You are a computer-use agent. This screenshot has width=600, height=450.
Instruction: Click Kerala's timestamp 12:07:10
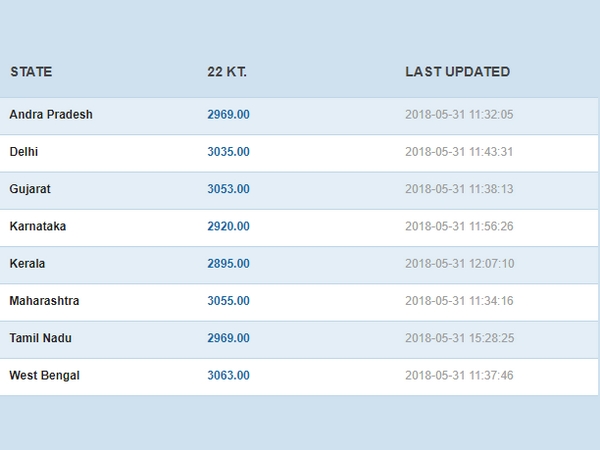459,264
